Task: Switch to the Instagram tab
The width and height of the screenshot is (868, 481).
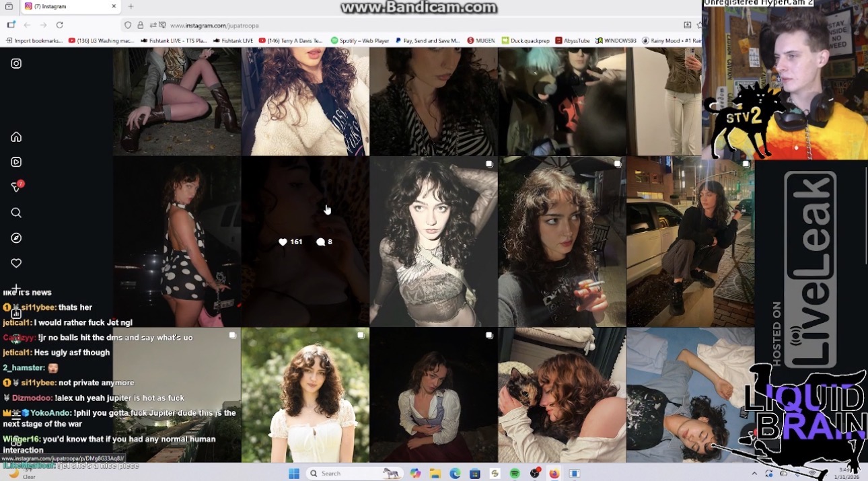Action: 71,7
